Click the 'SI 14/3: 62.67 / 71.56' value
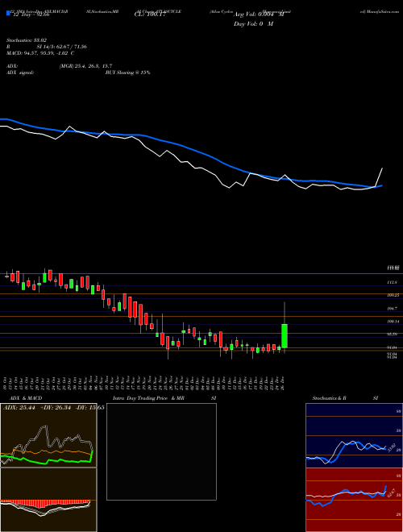Screen dimensions: 403x532 [62, 47]
